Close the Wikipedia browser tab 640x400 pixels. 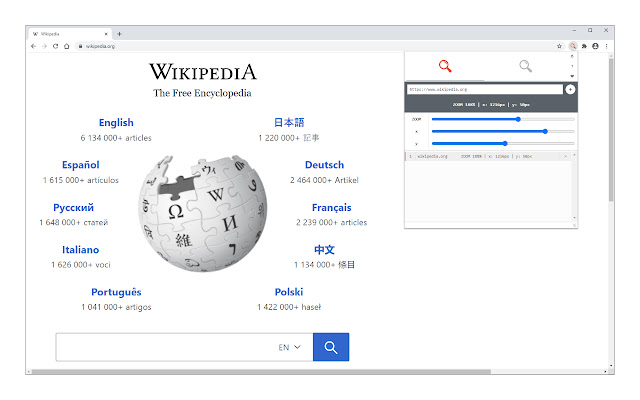click(x=106, y=34)
